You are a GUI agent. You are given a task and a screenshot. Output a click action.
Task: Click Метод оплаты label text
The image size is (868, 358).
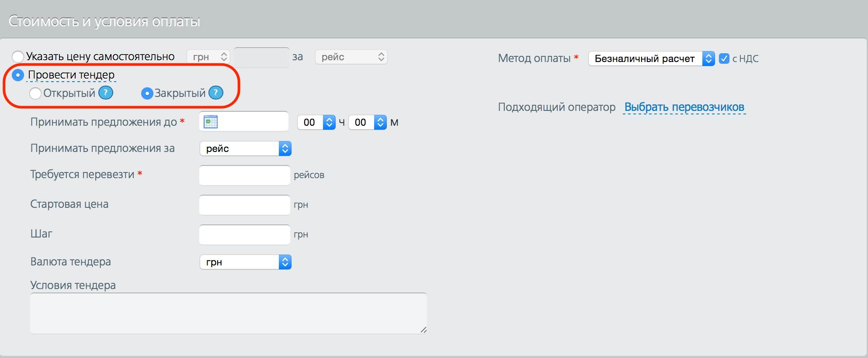click(535, 58)
